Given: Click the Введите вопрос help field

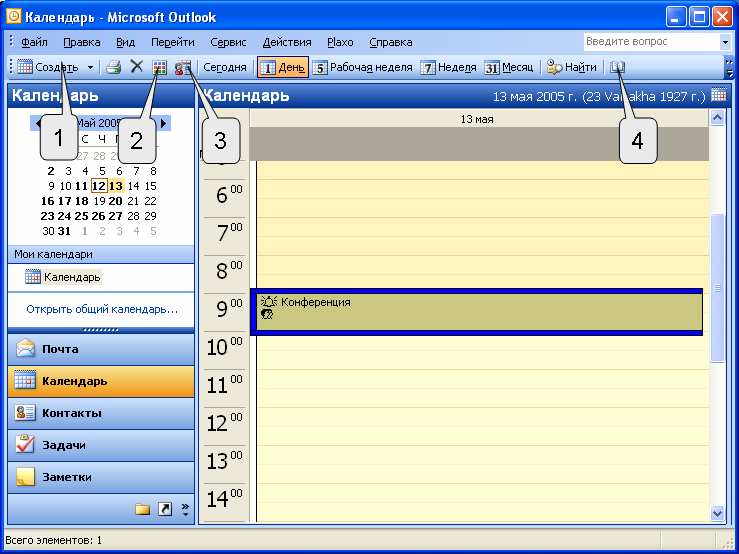Looking at the screenshot, I should pyautogui.click(x=651, y=41).
